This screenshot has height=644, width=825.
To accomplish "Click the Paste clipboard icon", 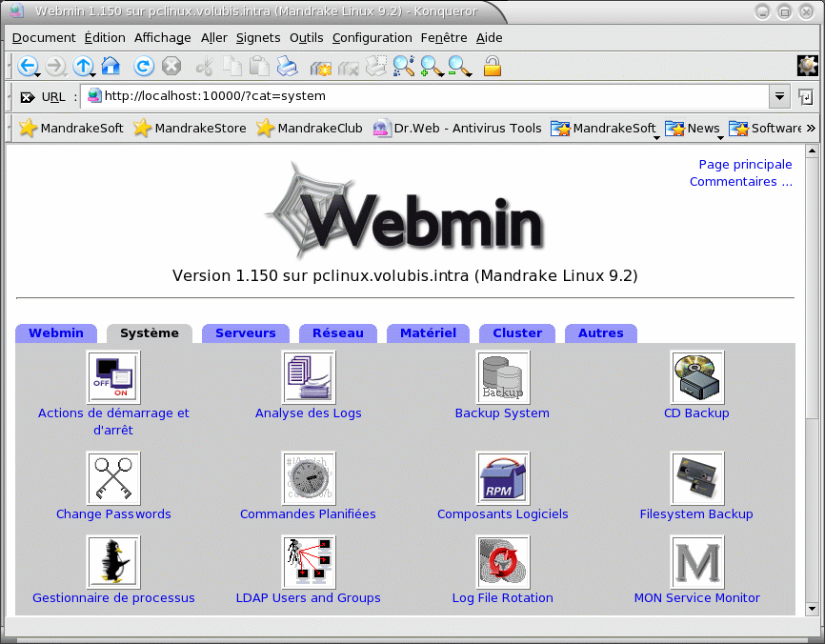I will click(x=259, y=67).
